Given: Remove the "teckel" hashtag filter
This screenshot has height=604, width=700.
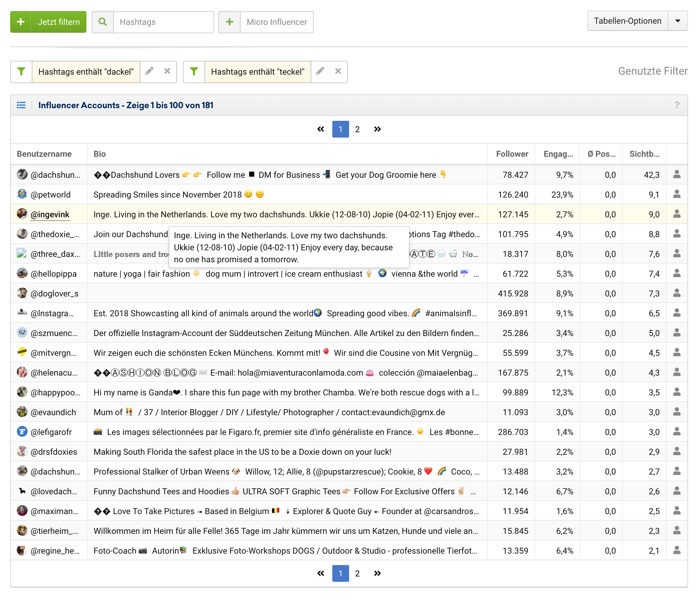Looking at the screenshot, I should [338, 71].
